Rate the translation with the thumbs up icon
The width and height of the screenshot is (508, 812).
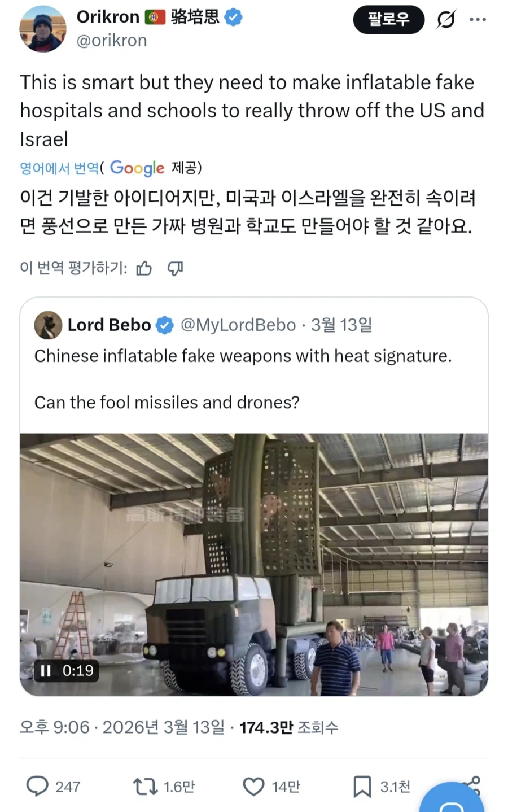[144, 269]
